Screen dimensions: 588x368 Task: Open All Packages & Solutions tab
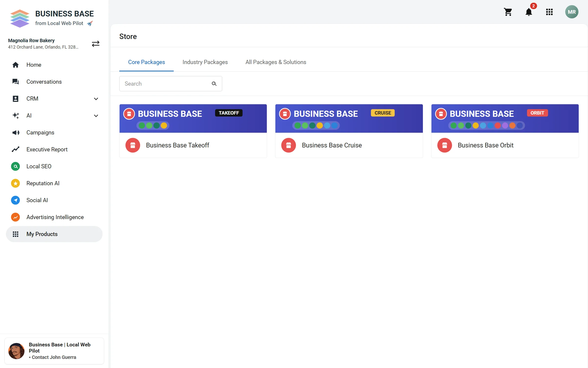pyautogui.click(x=276, y=62)
